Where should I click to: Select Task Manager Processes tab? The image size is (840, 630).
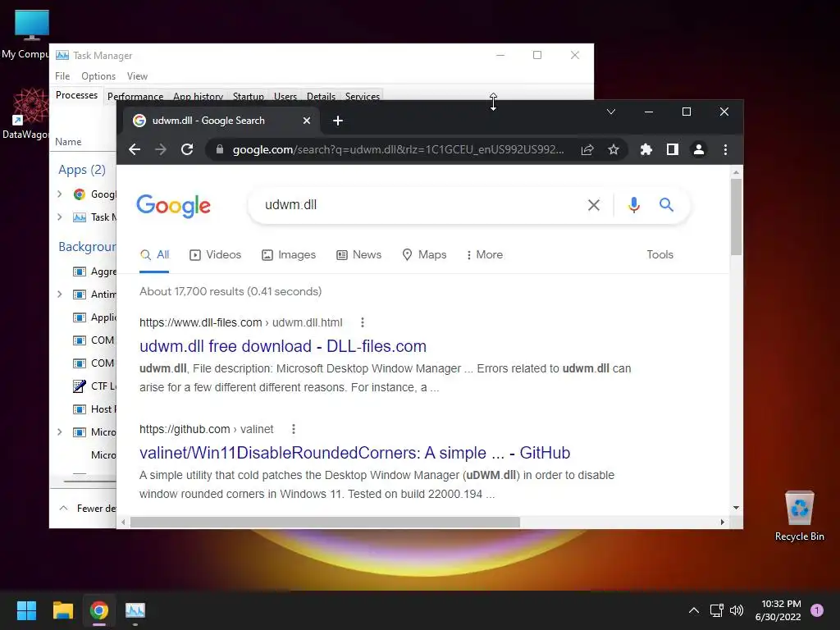point(76,95)
